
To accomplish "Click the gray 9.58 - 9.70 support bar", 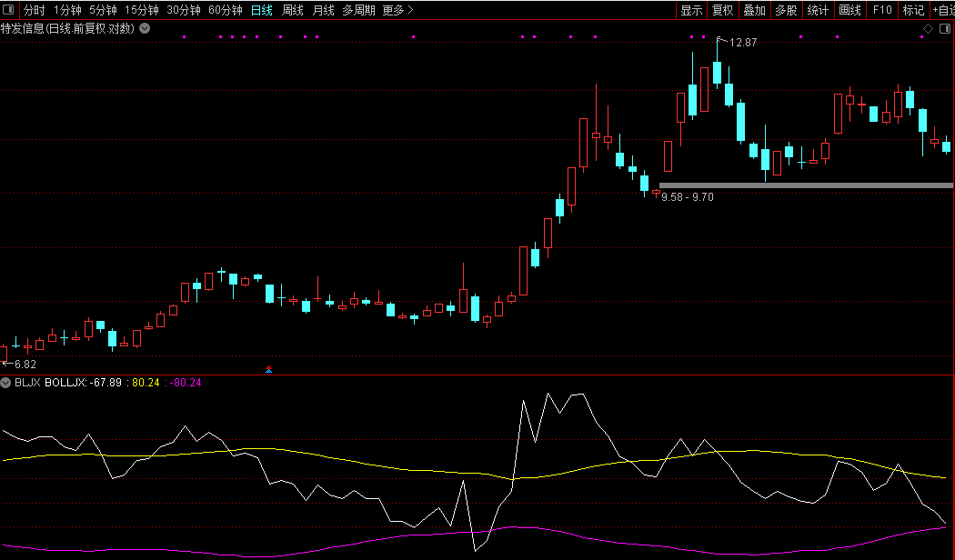I will pyautogui.click(x=805, y=185).
